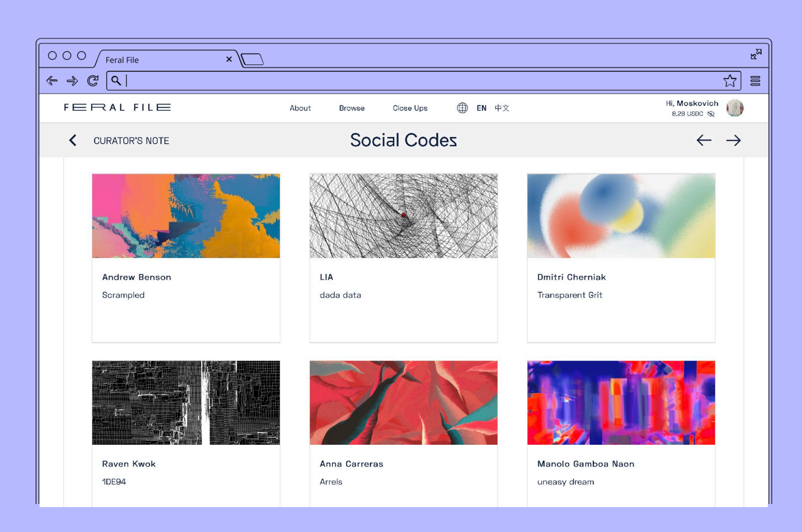Open the About menu item

pyautogui.click(x=300, y=108)
